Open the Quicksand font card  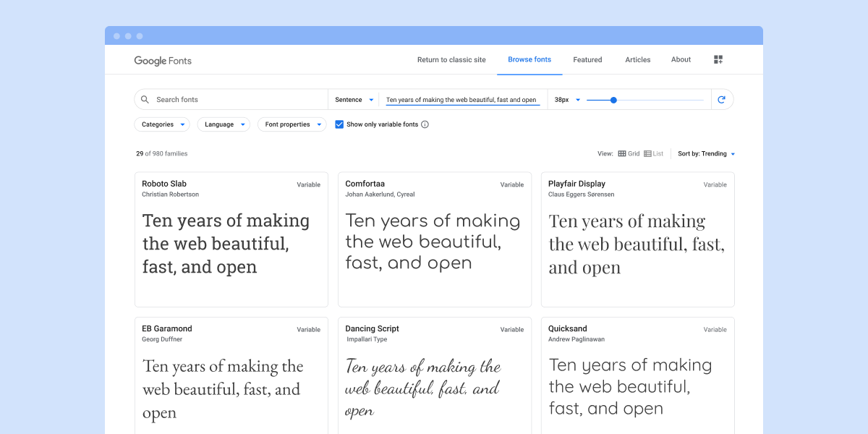(x=638, y=375)
